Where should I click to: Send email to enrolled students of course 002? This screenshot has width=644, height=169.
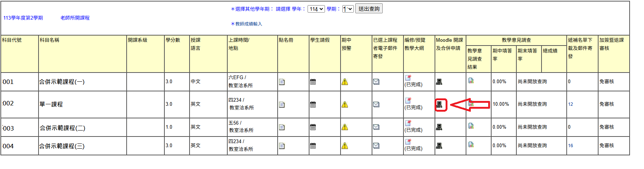376,104
